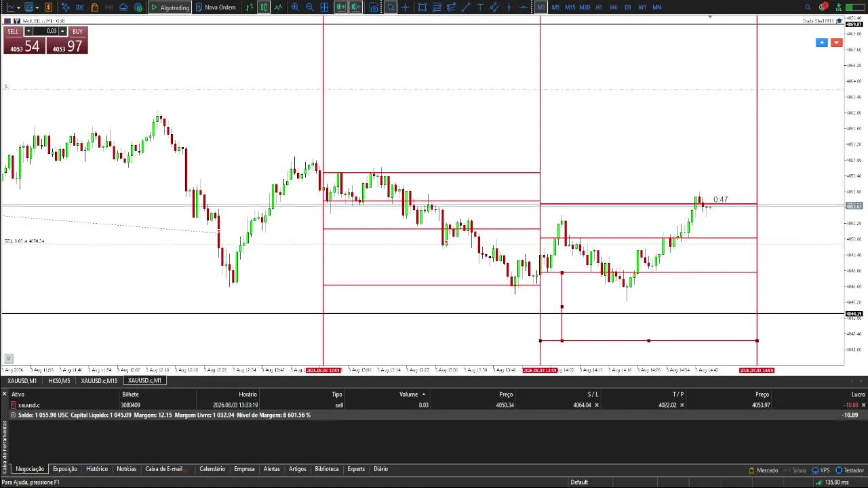
Task: Close the toolbox panel
Action: [x=4, y=394]
